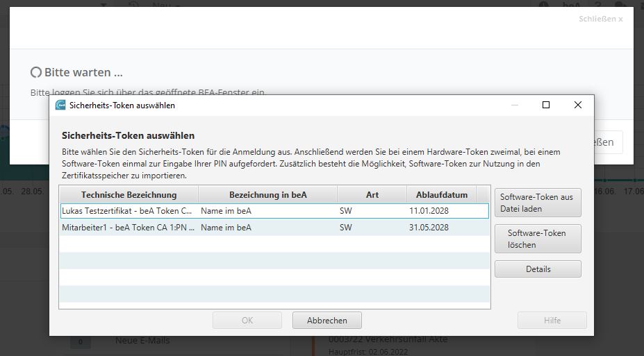This screenshot has width=644, height=356.
Task: Click the beA icon in dialog title bar
Action: coord(60,105)
